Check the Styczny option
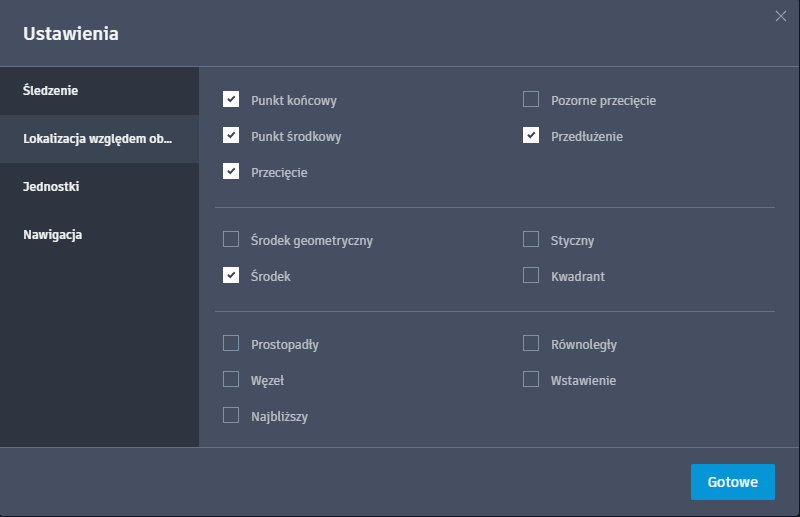This screenshot has width=800, height=517. coord(531,239)
